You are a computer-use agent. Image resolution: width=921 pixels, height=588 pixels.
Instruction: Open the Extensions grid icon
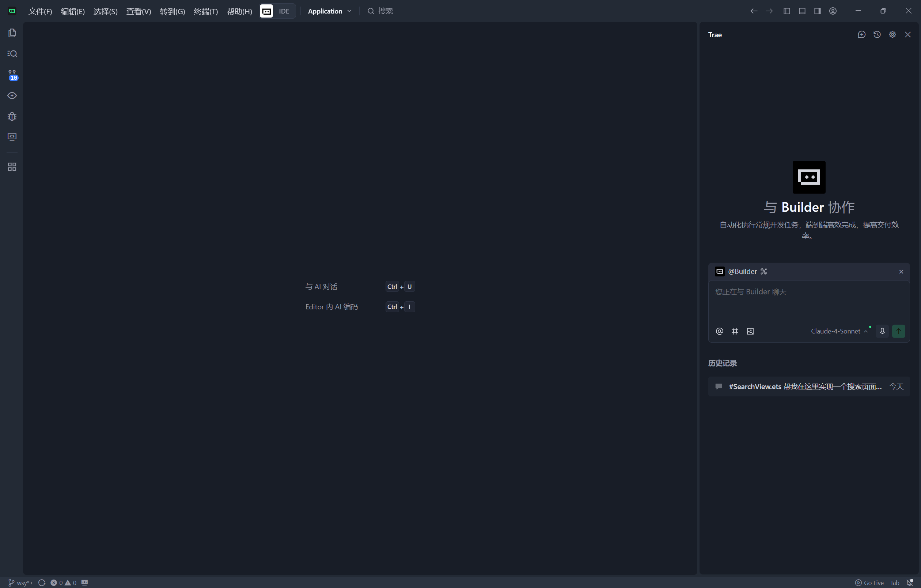pos(12,167)
